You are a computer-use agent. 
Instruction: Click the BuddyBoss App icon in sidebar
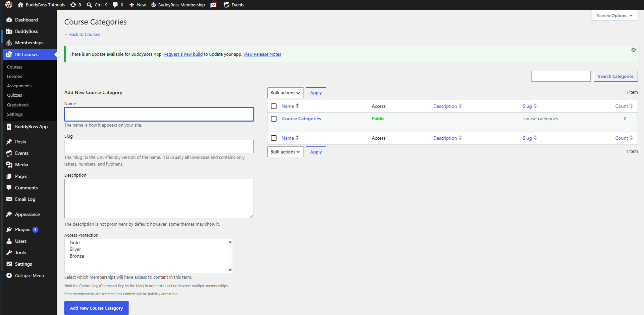point(9,127)
